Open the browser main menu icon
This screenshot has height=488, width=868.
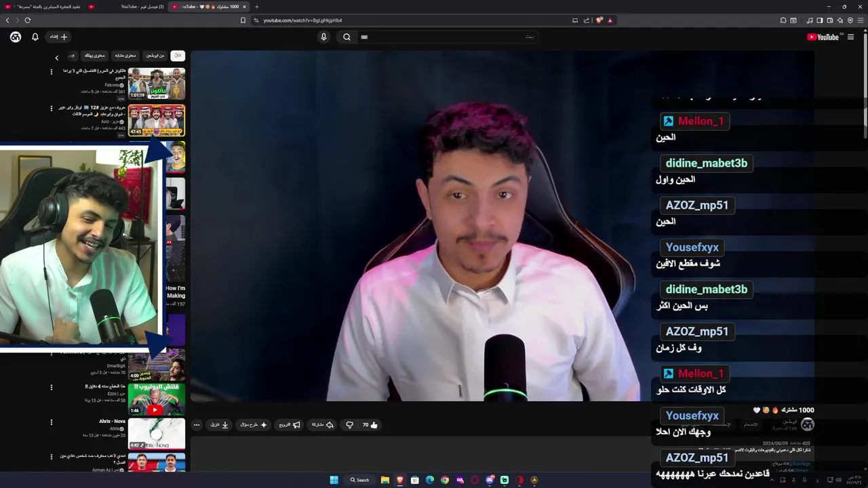click(x=861, y=20)
